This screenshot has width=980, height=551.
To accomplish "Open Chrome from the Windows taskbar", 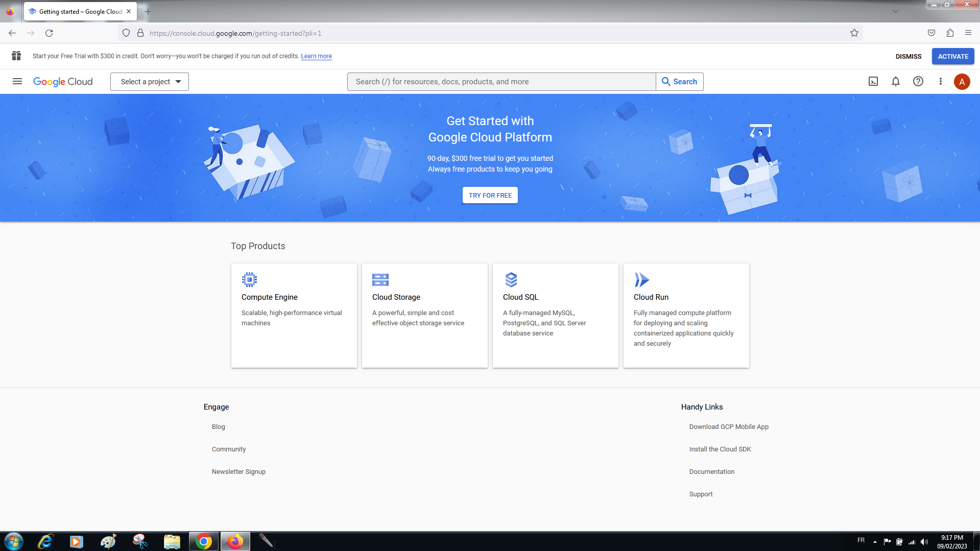I will [x=204, y=541].
